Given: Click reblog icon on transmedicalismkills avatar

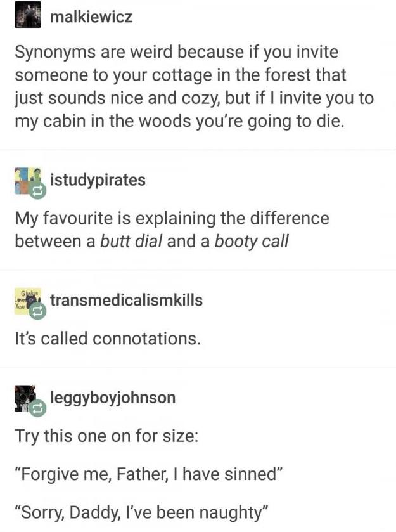Looking at the screenshot, I should (x=37, y=311).
